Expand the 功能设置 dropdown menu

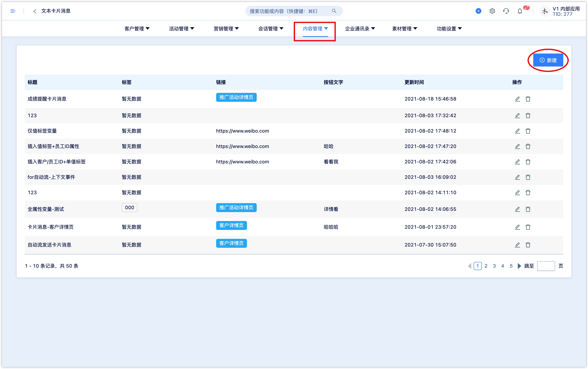[449, 29]
